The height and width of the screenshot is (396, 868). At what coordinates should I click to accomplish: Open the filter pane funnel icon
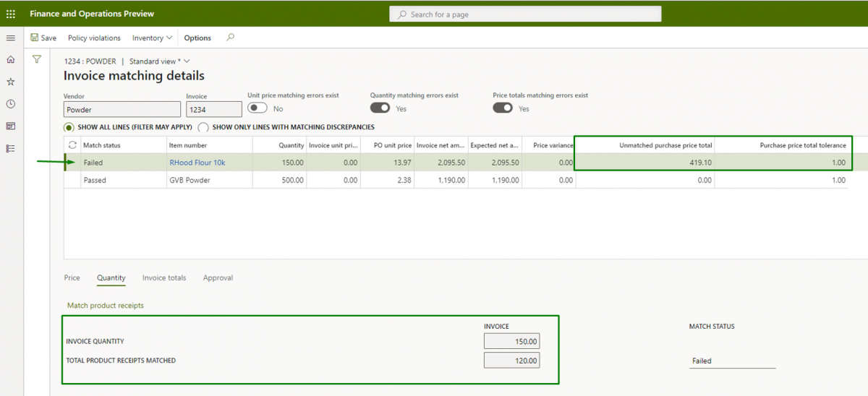coord(37,59)
